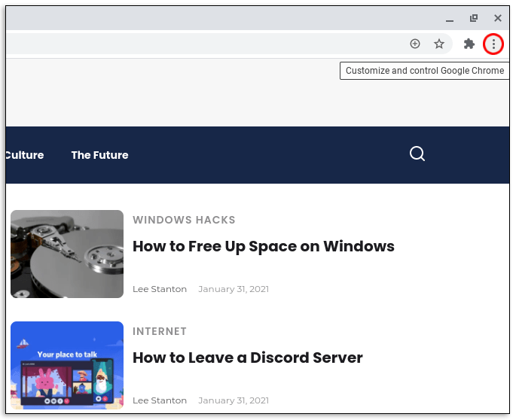516x420 pixels.
Task: Open How to Free Up Space article
Action: (x=263, y=246)
